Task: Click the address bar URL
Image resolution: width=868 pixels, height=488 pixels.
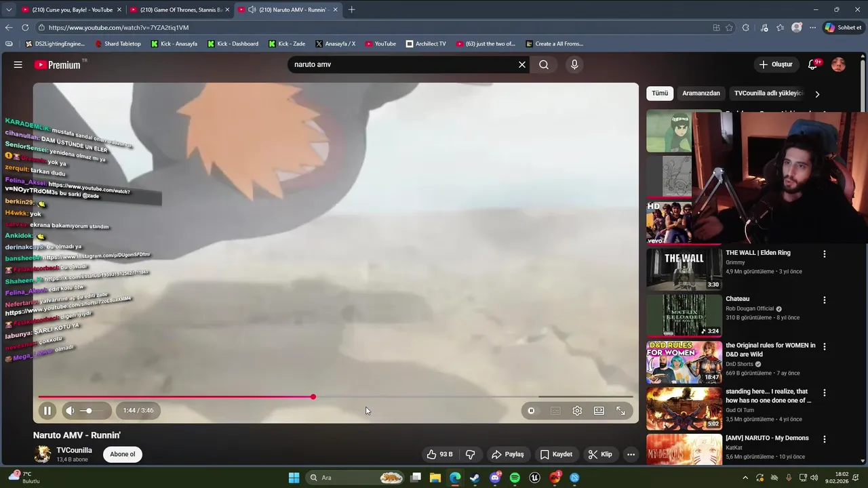Action: (x=119, y=28)
